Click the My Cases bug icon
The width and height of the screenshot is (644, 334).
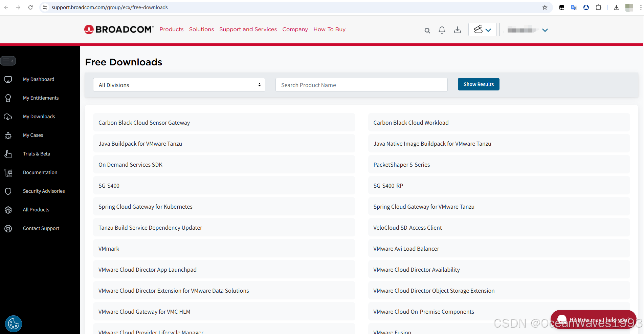coord(8,135)
